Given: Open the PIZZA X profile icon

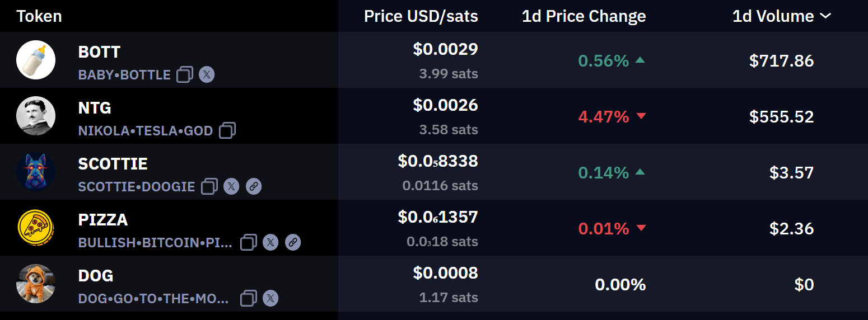Looking at the screenshot, I should [270, 242].
